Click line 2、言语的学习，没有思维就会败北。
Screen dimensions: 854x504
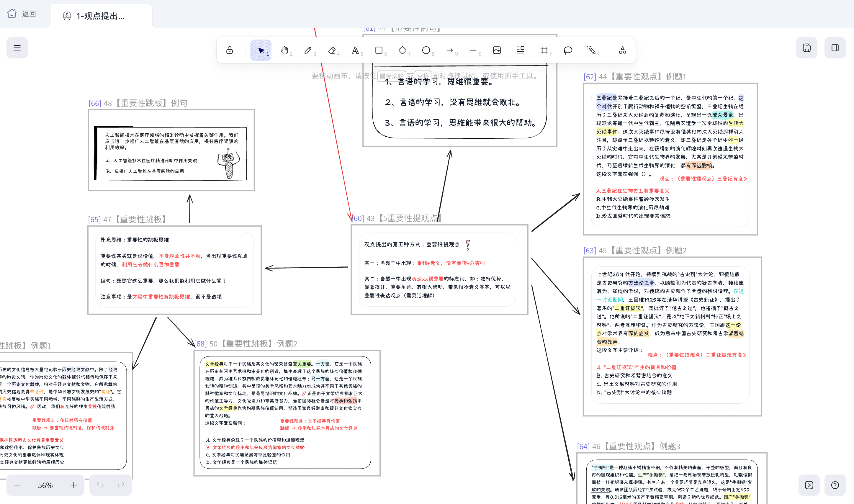coord(453,102)
